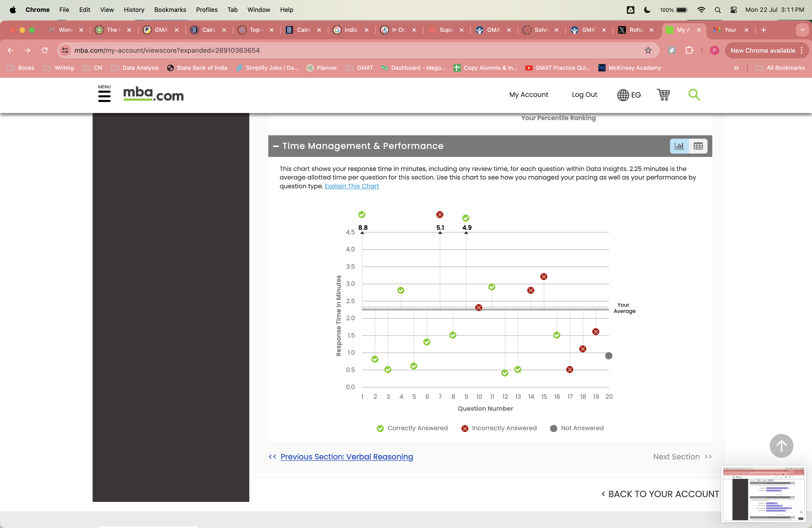Click the scroll-to-top arrow button
812x528 pixels.
coord(781,446)
